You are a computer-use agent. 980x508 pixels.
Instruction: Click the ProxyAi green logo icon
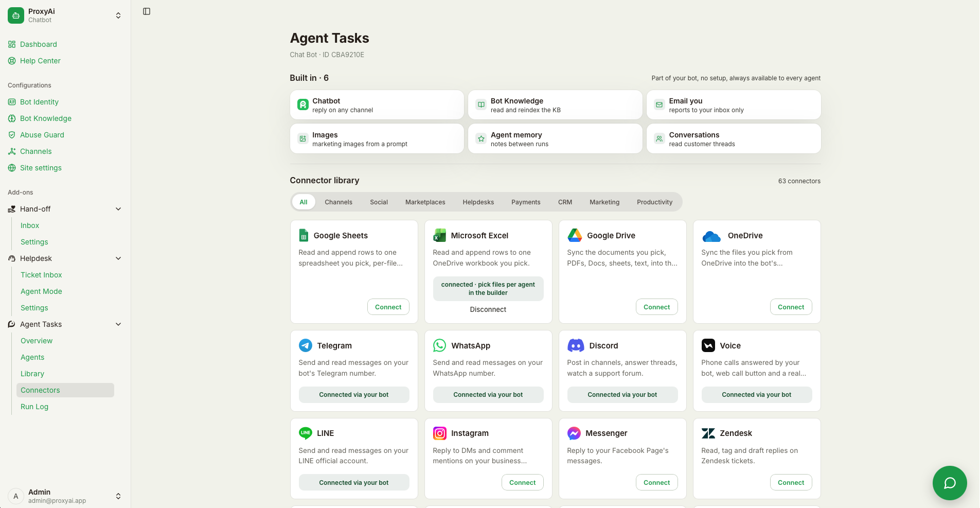[x=16, y=15]
